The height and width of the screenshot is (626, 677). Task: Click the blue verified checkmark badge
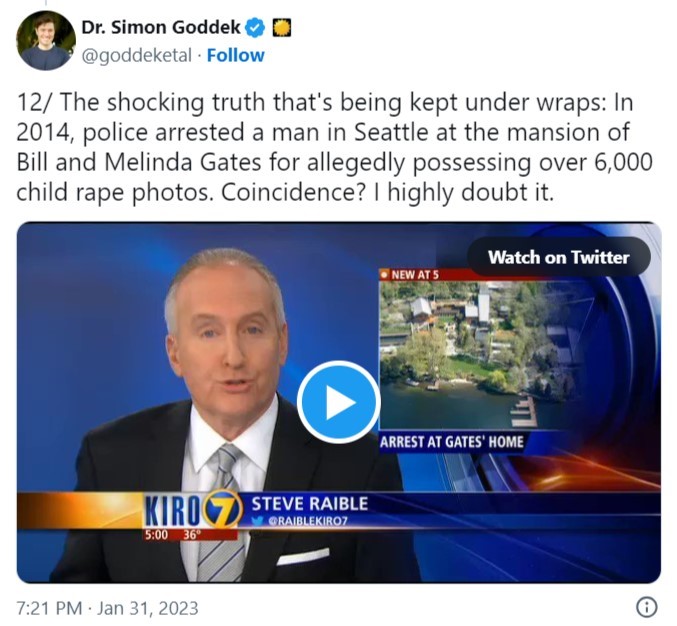point(255,28)
